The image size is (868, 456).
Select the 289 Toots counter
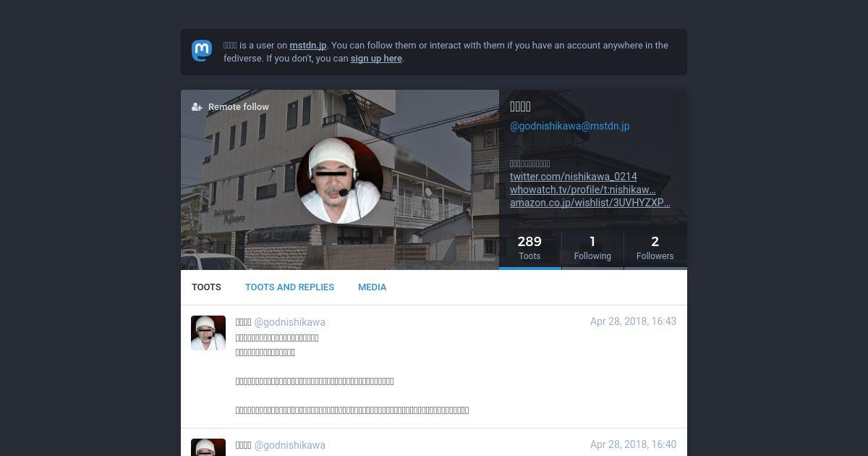(529, 248)
